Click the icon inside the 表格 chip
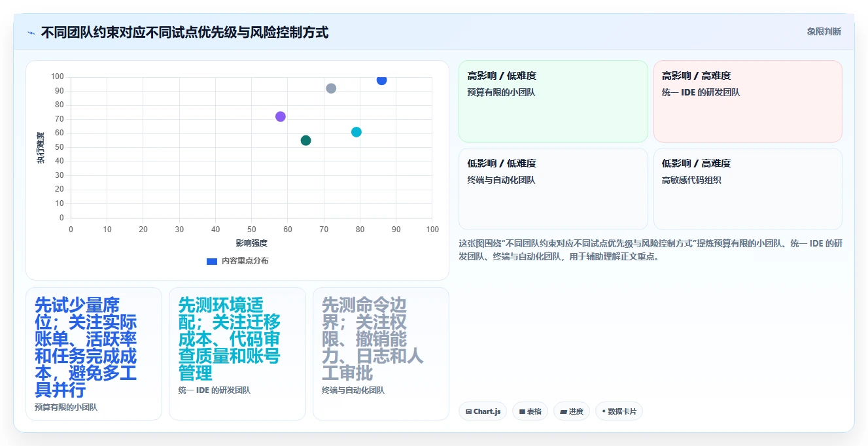The width and height of the screenshot is (868, 446). [522, 412]
